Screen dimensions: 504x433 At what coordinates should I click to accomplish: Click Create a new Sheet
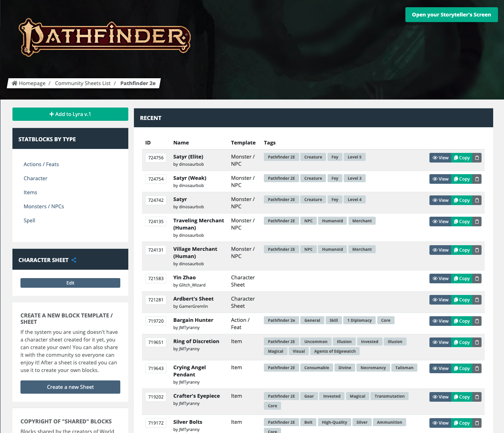tap(70, 387)
